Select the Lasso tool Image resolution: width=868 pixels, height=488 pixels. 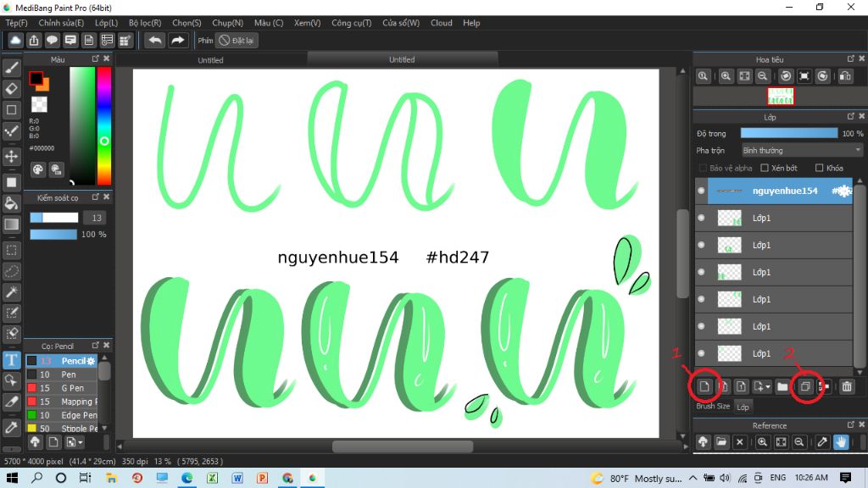pyautogui.click(x=12, y=271)
